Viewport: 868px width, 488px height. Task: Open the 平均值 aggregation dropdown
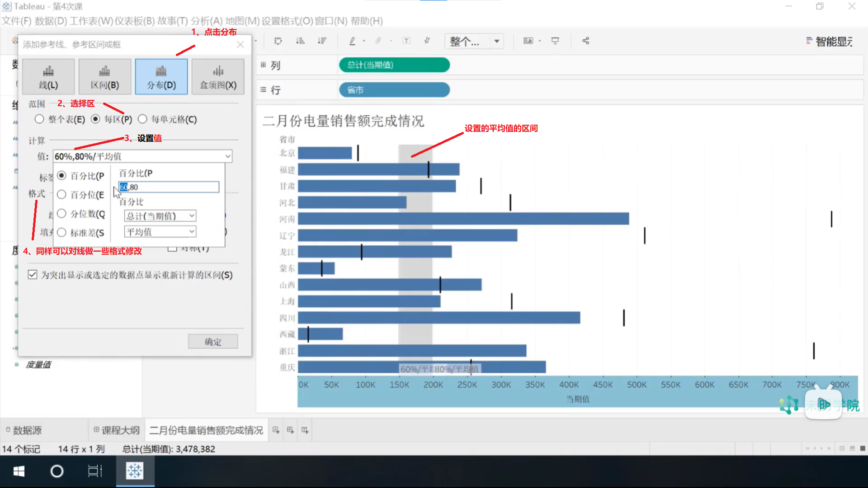[x=192, y=232]
